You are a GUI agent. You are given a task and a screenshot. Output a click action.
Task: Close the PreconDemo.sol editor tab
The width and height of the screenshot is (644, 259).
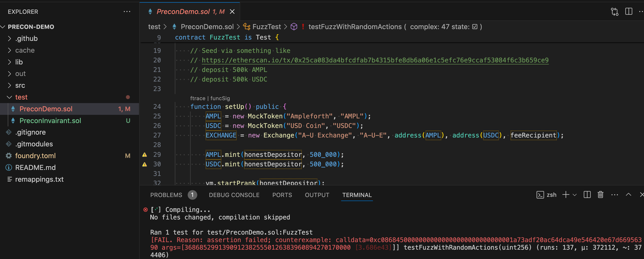point(232,12)
